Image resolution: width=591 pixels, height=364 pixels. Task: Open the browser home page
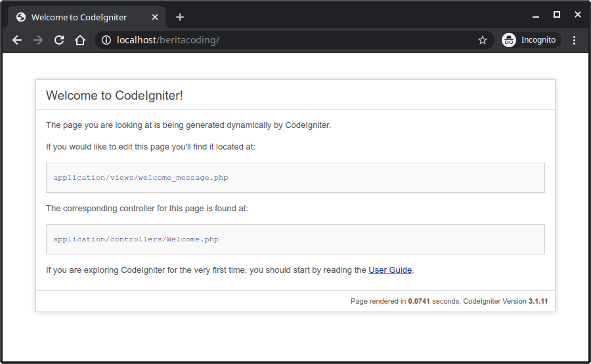80,40
